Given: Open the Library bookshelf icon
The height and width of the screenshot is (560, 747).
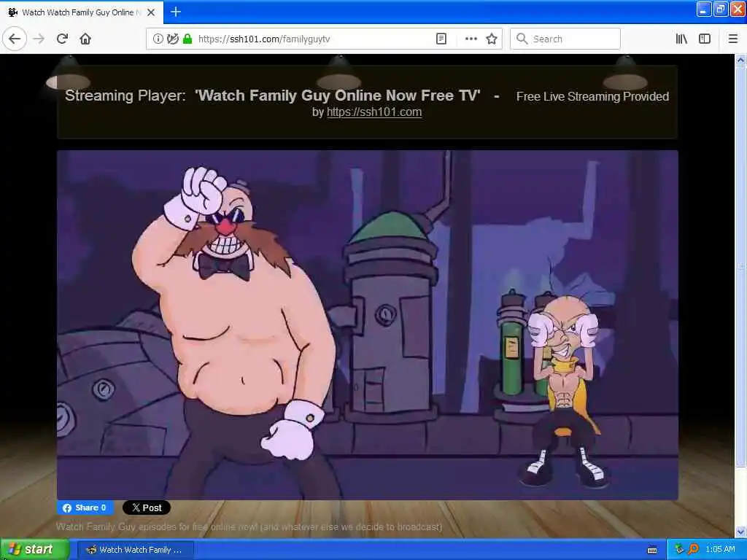Looking at the screenshot, I should point(681,39).
